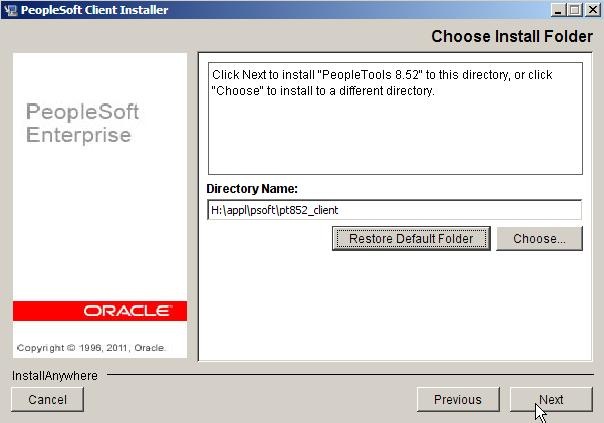Click the separator line beside InstallAnywhere
The image size is (604, 423).
pyautogui.click(x=350, y=374)
